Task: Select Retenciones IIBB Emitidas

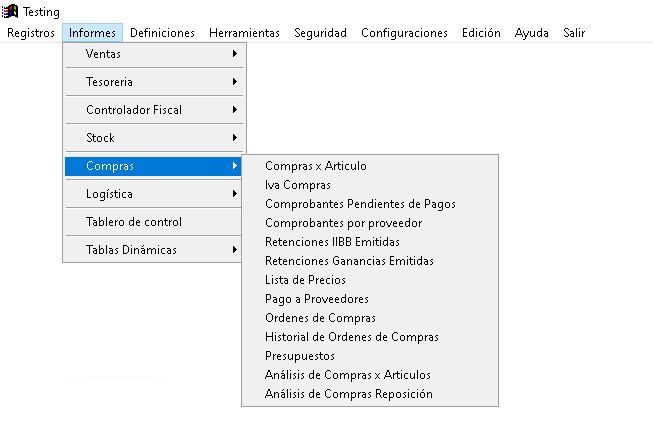Action: click(x=332, y=242)
